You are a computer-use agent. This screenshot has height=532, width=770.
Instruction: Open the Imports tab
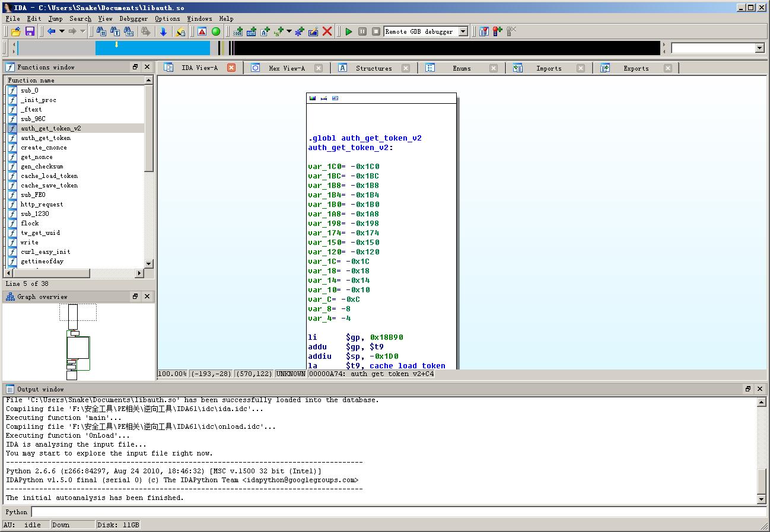tap(548, 68)
